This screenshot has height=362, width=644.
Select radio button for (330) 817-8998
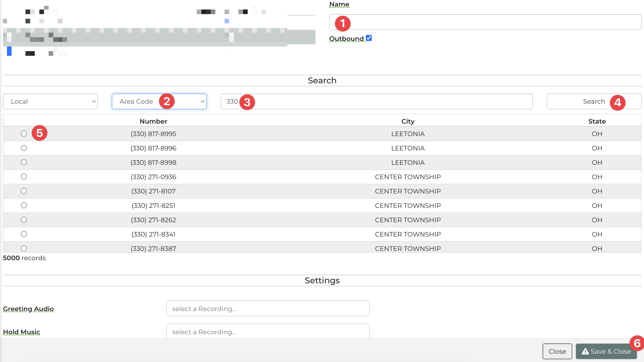pos(24,162)
